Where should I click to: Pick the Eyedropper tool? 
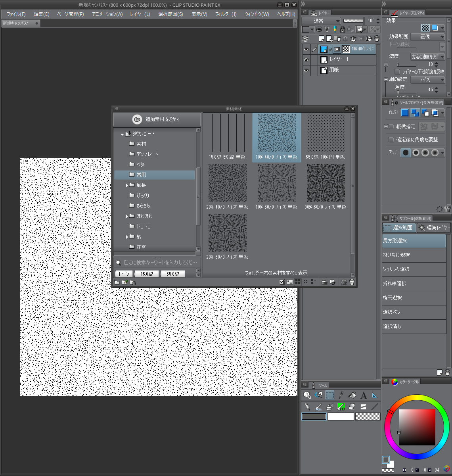[341, 395]
